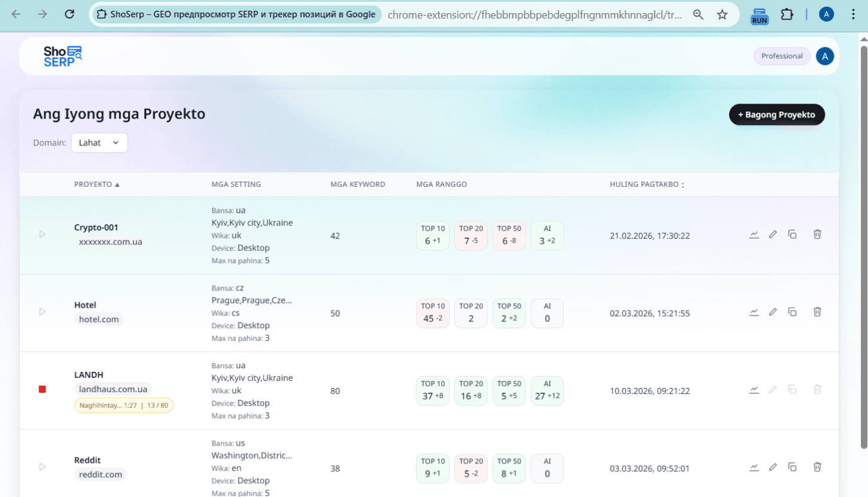Screen dimensions: 868x497
Task: Click LANDH AI badge showing 27
Action: 547,390
